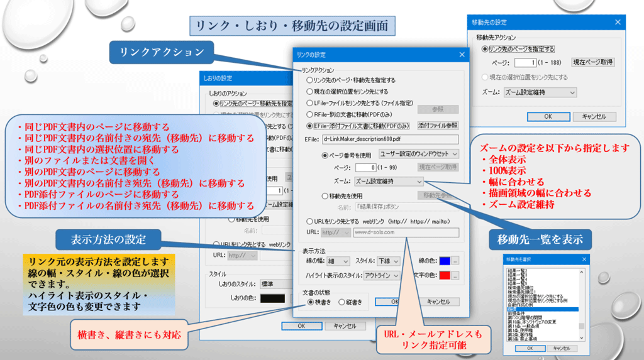Choose 現在の選択位置をリンク先にする in link dialog

tap(309, 92)
